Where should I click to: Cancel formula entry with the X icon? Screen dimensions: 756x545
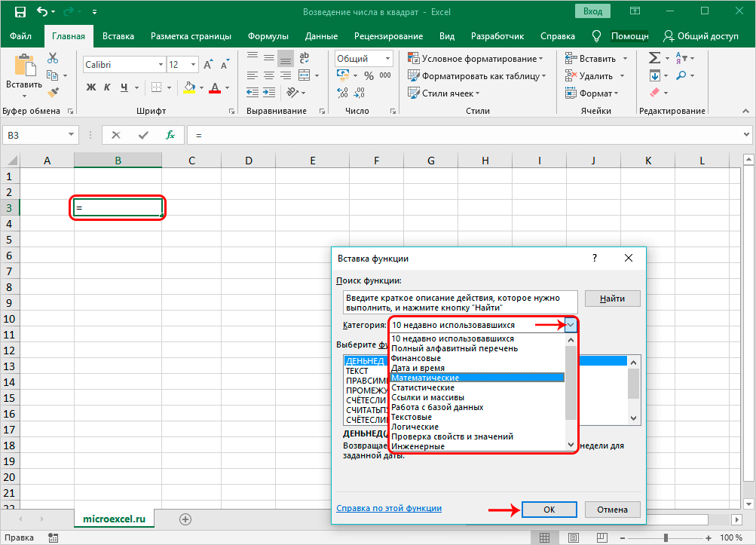(116, 135)
